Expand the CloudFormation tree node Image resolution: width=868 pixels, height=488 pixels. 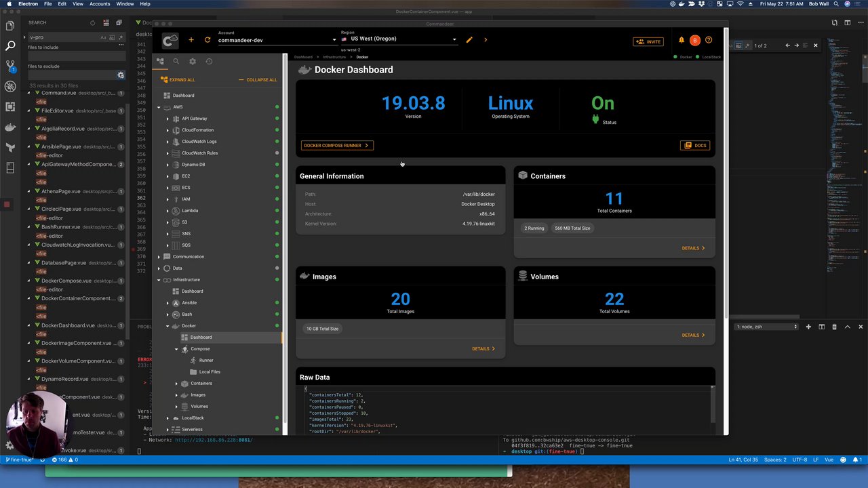pos(167,130)
